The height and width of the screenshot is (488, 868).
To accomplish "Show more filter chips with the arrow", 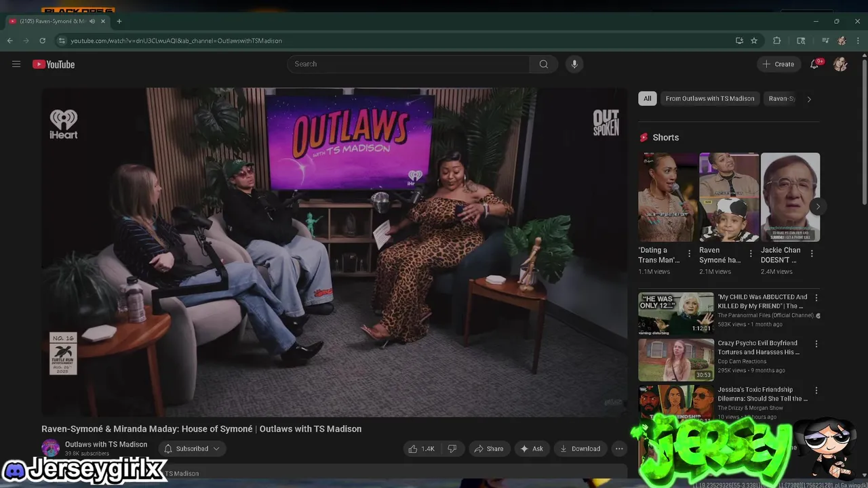I will pos(808,99).
